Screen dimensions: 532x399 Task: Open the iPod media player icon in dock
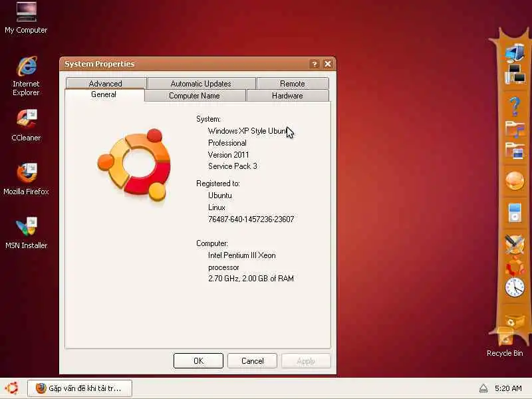(515, 213)
